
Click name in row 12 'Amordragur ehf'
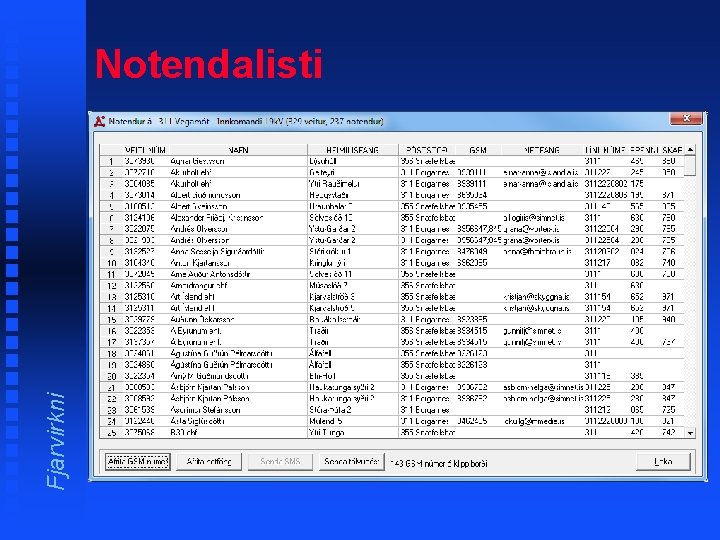pyautogui.click(x=199, y=286)
